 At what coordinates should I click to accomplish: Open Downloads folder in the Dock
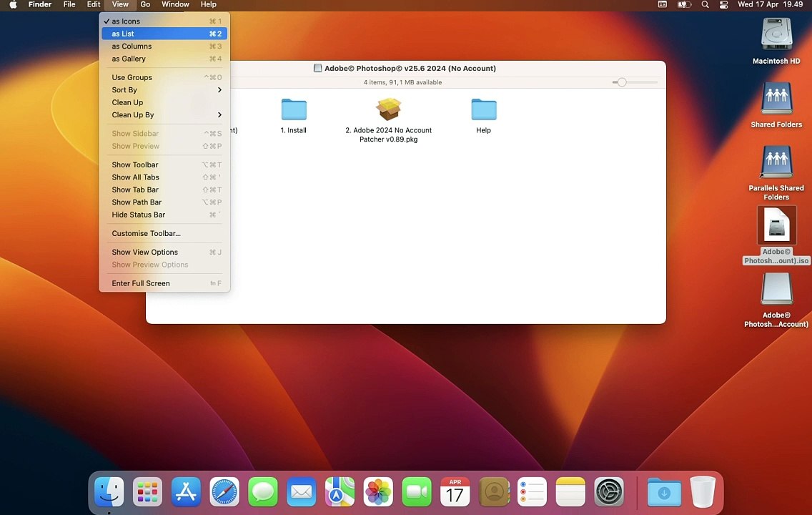[664, 491]
